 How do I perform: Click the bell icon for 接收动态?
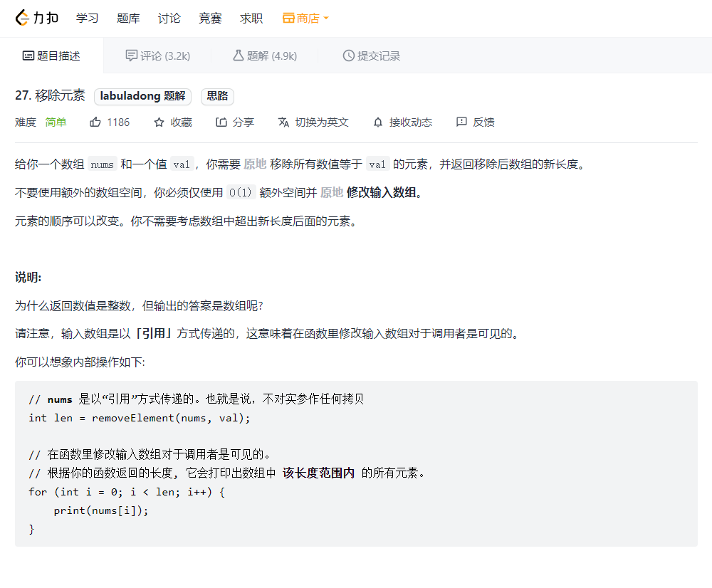(377, 122)
